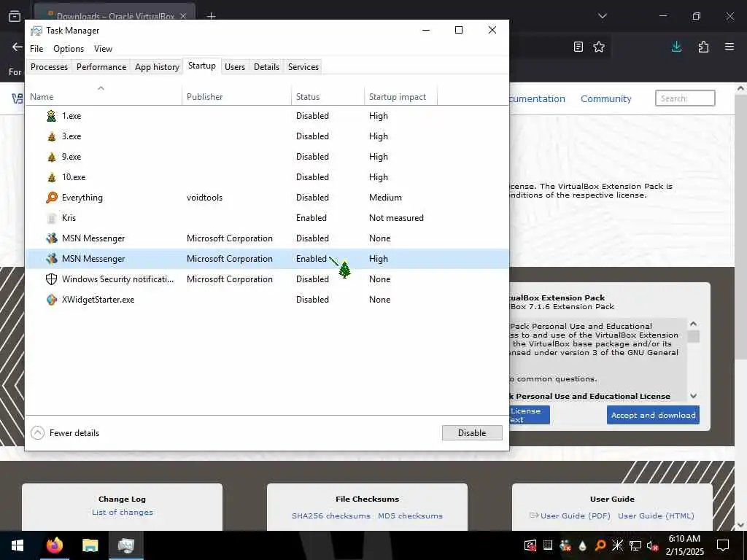Open Firefox hamburger application menu

(729, 47)
